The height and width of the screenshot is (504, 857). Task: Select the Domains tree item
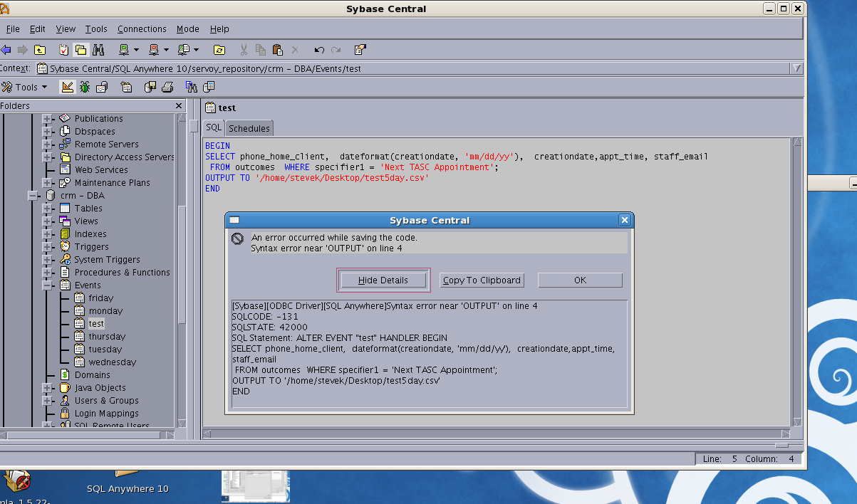pos(93,375)
